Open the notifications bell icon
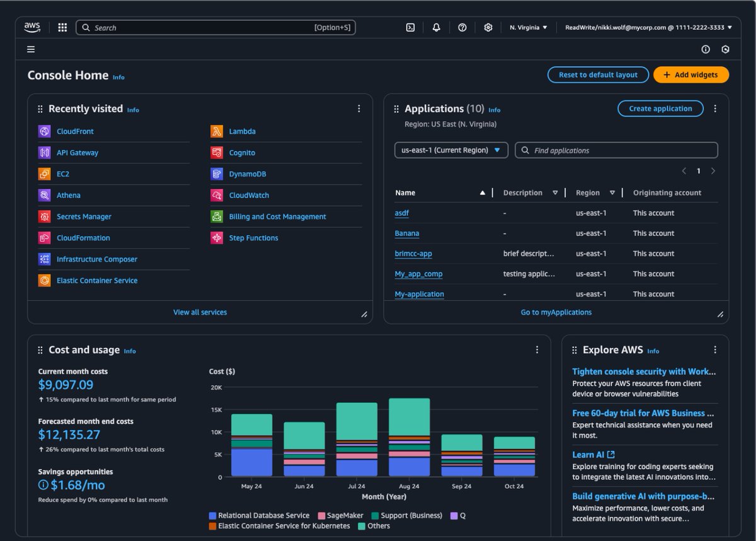 [436, 27]
